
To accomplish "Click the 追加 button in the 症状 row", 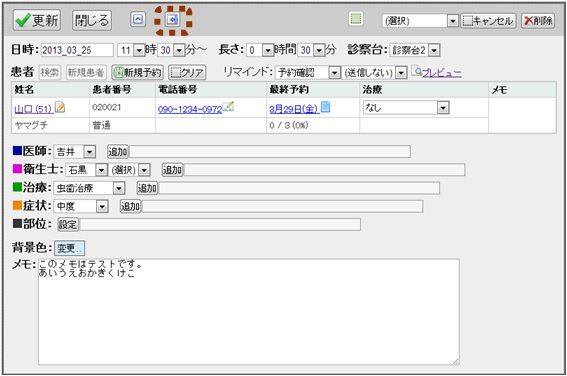I will [130, 206].
